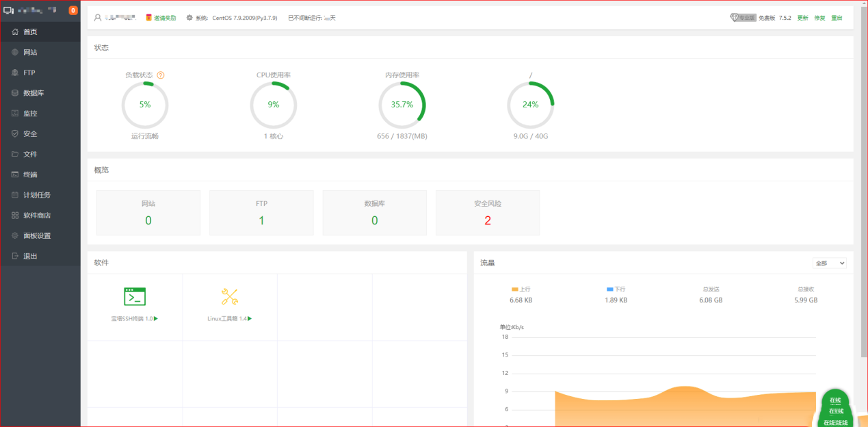Click the help icon beside 负载状态
This screenshot has width=868, height=427.
161,75
